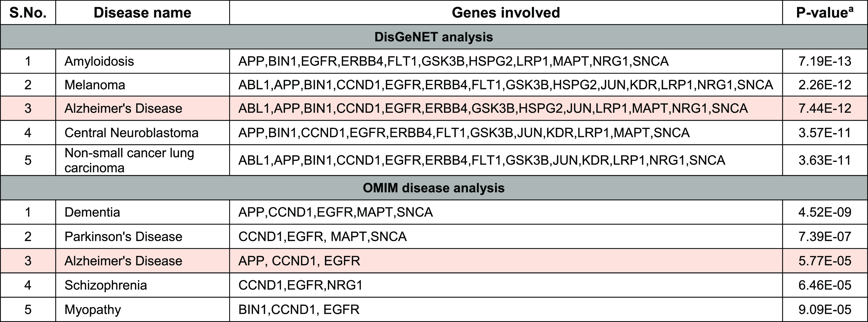Select the CCND1,EGFR,NRG1 genes cell

300,285
